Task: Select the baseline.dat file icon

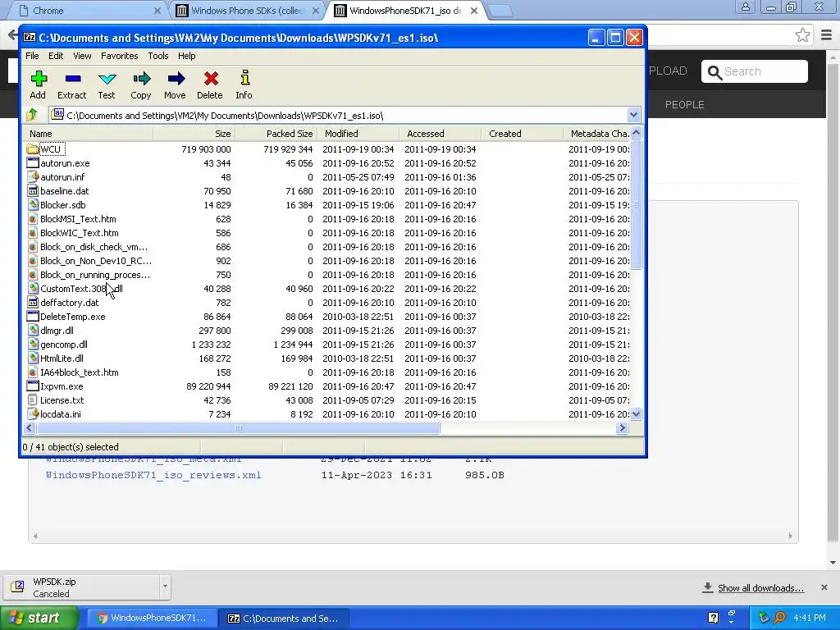Action: (33, 190)
